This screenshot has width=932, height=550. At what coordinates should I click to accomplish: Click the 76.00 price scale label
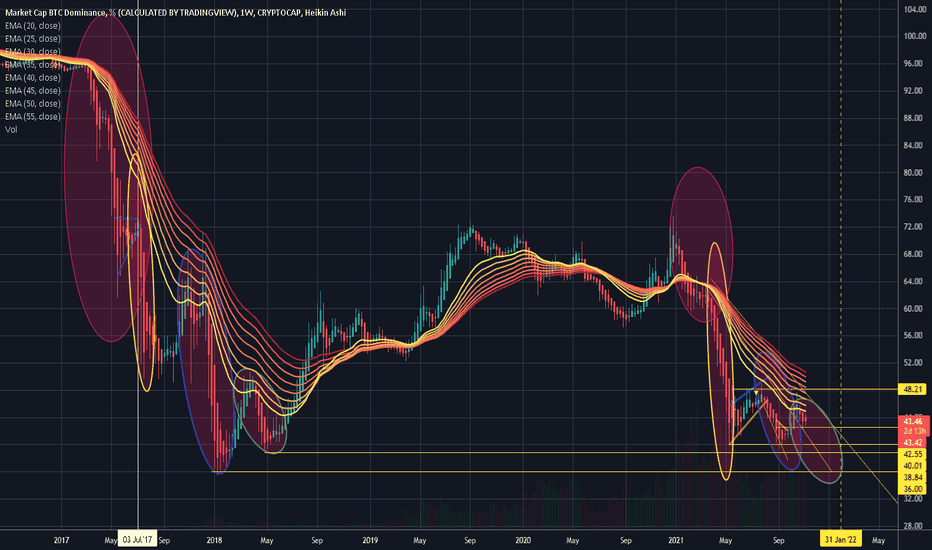point(914,200)
